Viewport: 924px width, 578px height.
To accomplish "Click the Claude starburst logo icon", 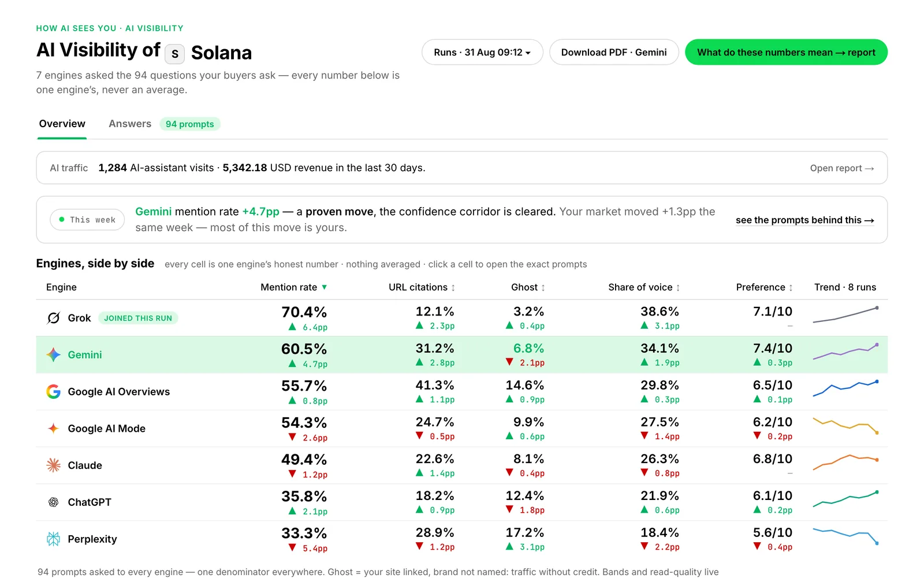I will pos(54,465).
